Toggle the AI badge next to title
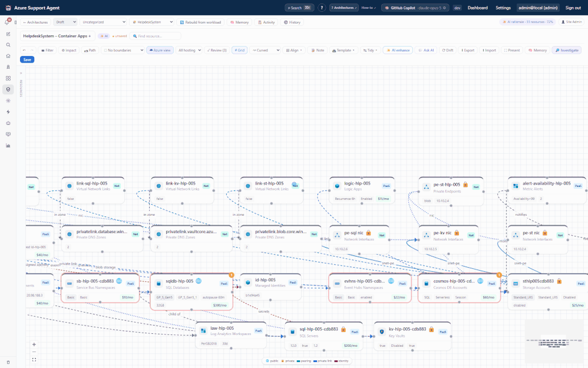The height and width of the screenshot is (368, 588). [104, 36]
